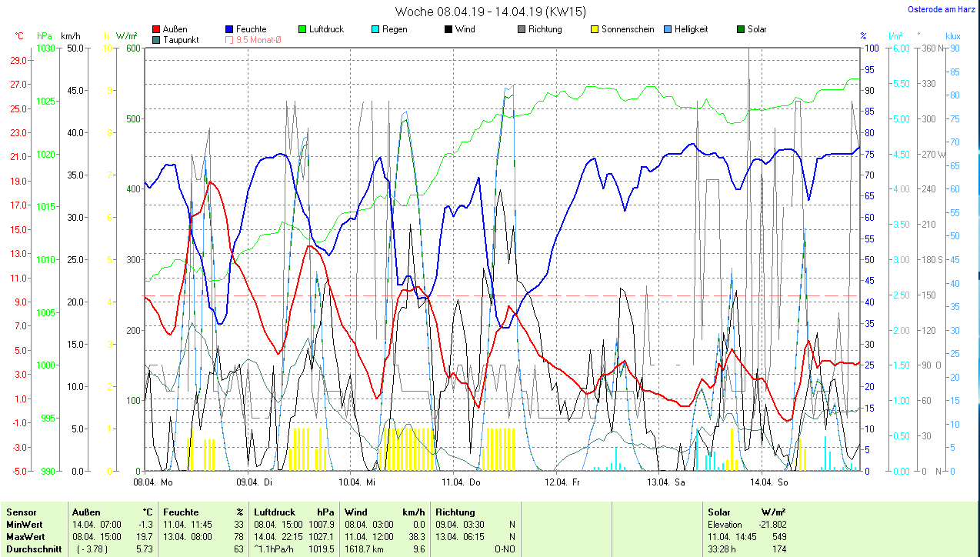Viewport: 980px width, 557px height.
Task: Click the blue Feuchte legend swatch
Action: tap(230, 30)
